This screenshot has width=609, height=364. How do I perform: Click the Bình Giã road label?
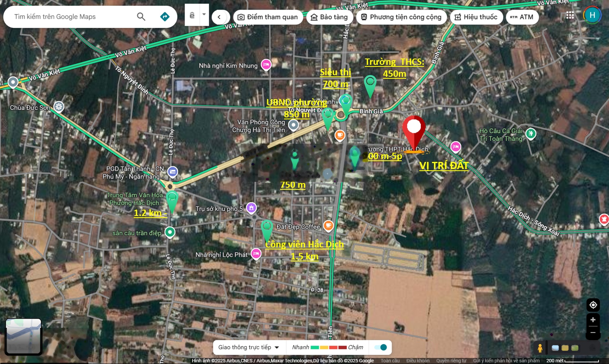371,111
